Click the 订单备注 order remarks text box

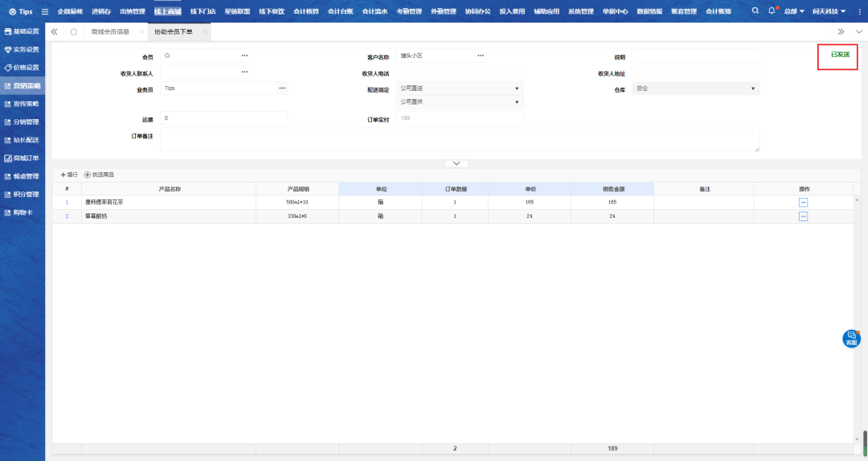(x=459, y=139)
